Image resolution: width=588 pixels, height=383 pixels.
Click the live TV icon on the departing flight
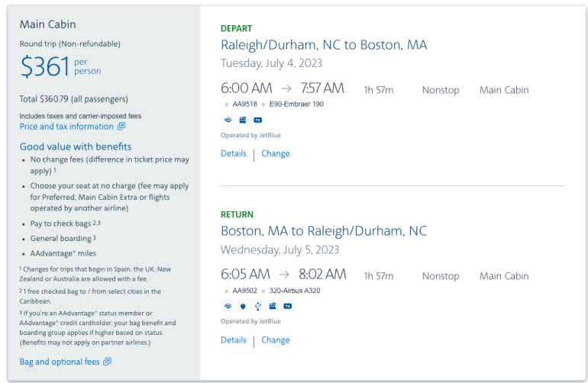(257, 120)
